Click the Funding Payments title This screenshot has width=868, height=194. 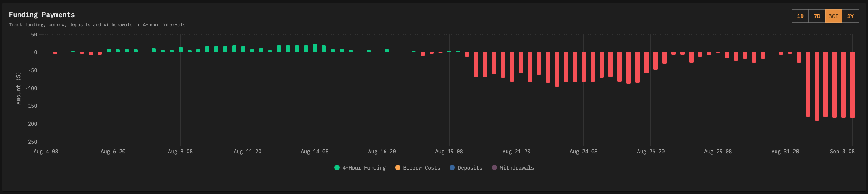(x=42, y=15)
